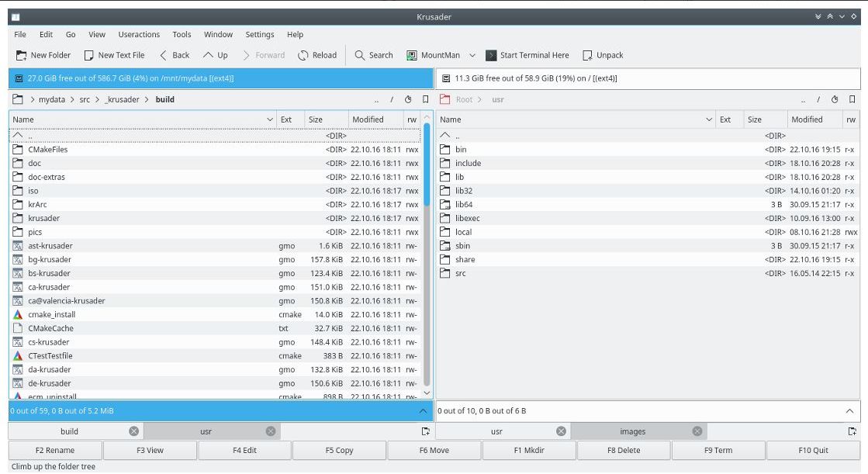Open the Krusader window menu icon in title bar
Viewport: 868px width, 474px height.
click(16, 17)
